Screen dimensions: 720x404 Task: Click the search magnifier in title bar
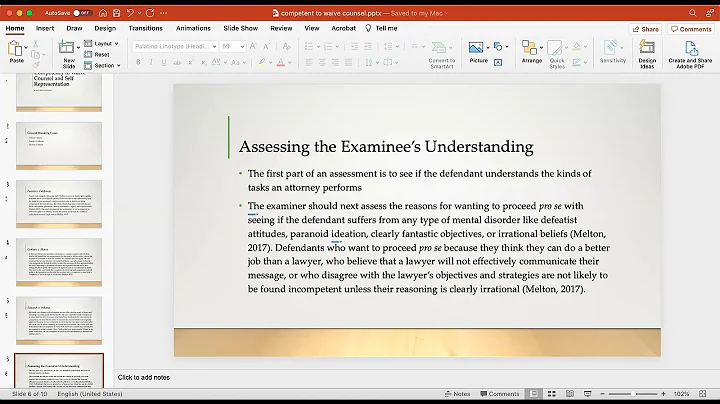(x=692, y=13)
